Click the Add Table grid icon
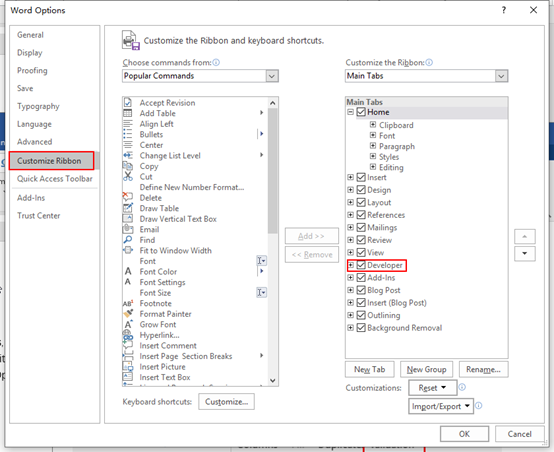The image size is (554, 452). point(128,113)
